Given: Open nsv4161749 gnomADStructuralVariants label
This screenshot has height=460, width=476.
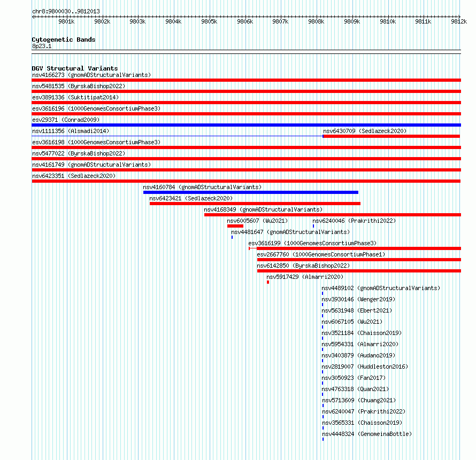Looking at the screenshot, I should [91, 165].
